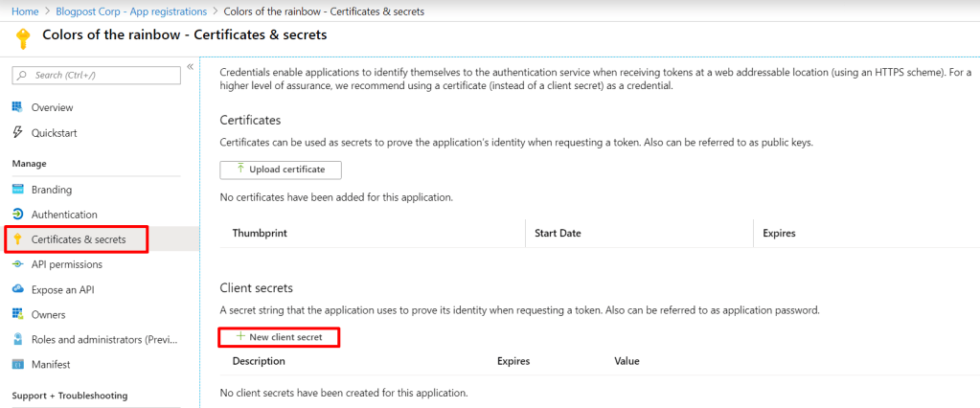
Task: Click the Description column header in Client secrets
Action: 259,361
